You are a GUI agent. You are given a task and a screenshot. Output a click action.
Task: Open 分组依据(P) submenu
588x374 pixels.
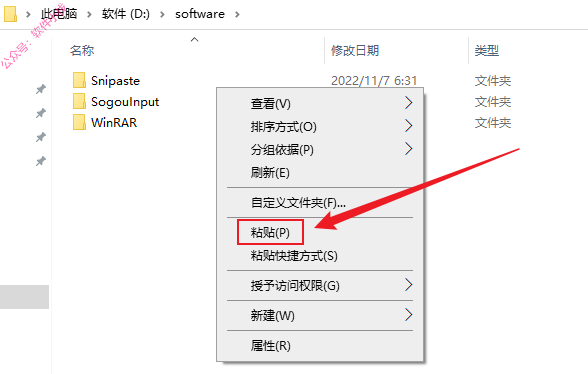point(320,149)
